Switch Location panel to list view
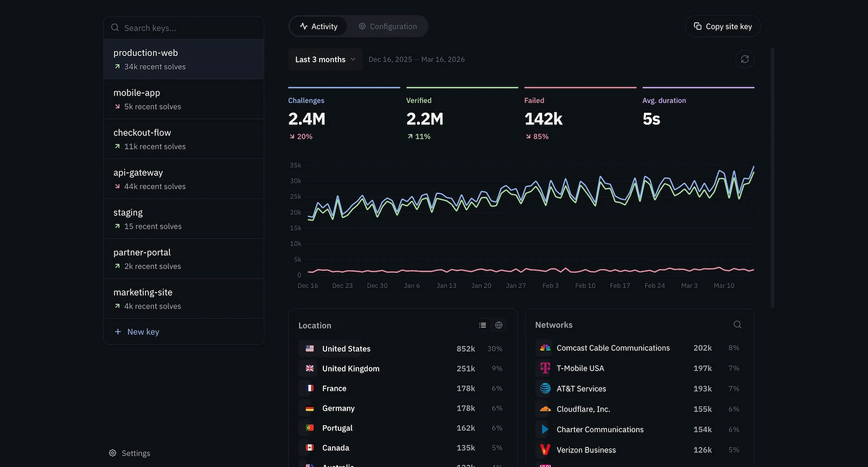The width and height of the screenshot is (868, 467). [482, 325]
